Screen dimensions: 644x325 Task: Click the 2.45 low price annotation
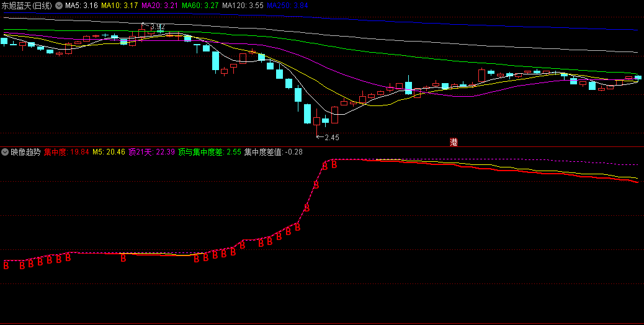tap(332, 138)
